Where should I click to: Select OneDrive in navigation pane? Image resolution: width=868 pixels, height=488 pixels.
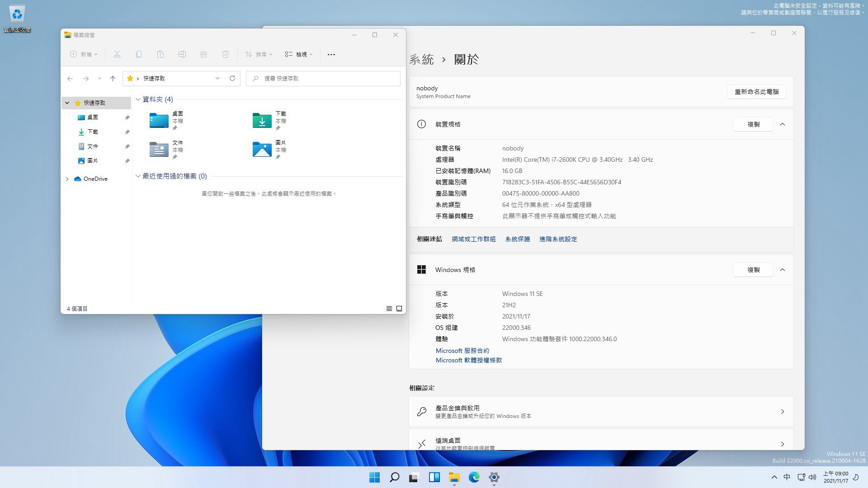coord(95,179)
